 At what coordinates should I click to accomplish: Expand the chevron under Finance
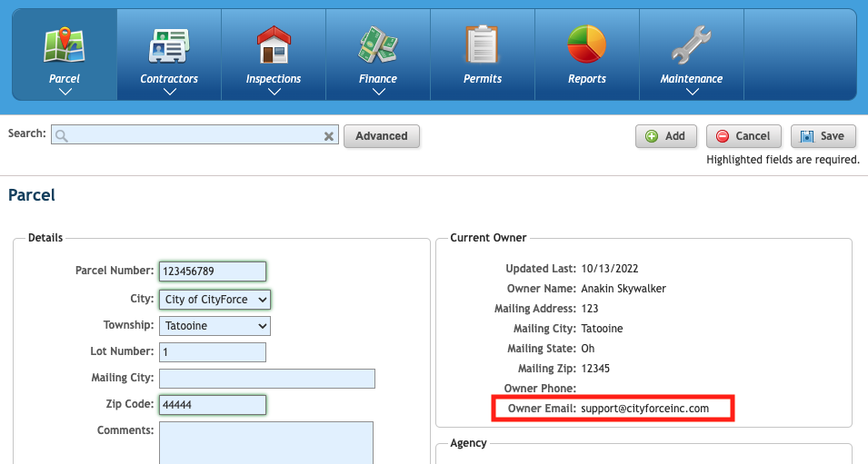[x=379, y=92]
